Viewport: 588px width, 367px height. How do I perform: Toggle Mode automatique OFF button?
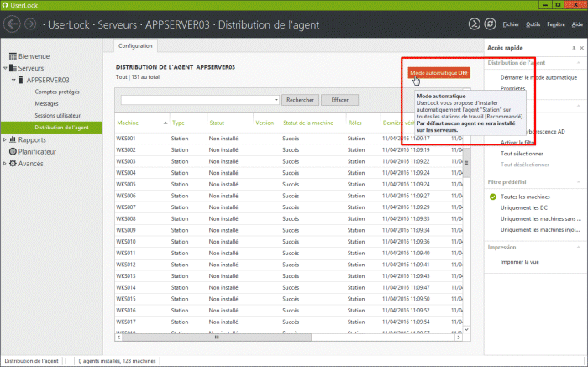438,73
